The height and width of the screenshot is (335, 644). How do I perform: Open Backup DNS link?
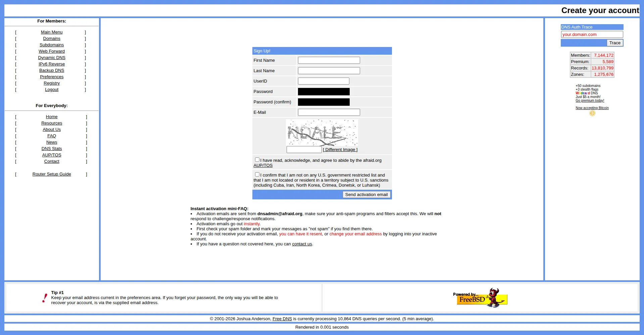pos(52,70)
